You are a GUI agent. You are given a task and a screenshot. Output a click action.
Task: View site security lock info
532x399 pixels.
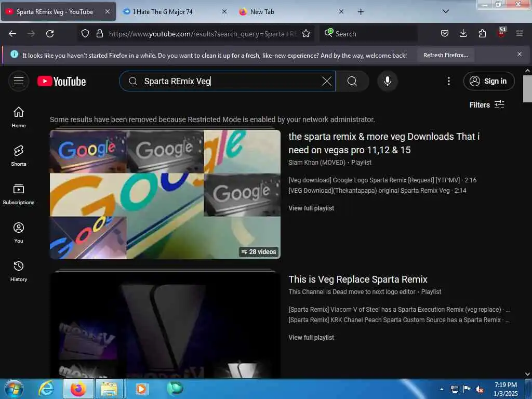99,33
